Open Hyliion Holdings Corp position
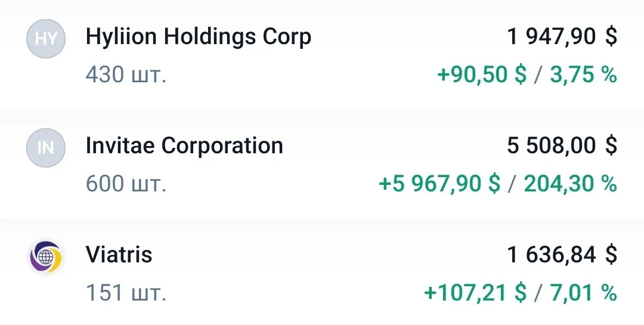This screenshot has height=325, width=644. click(x=199, y=37)
